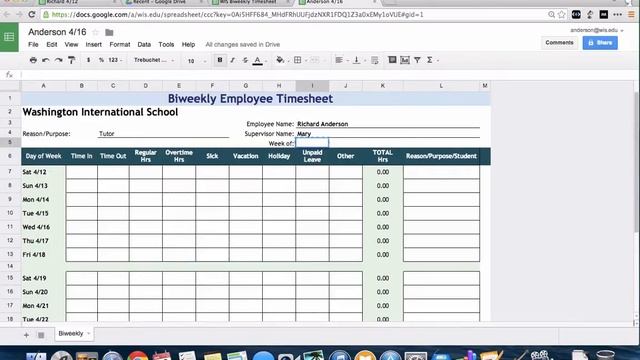Open the Format menu
The width and height of the screenshot is (640, 360).
(120, 44)
